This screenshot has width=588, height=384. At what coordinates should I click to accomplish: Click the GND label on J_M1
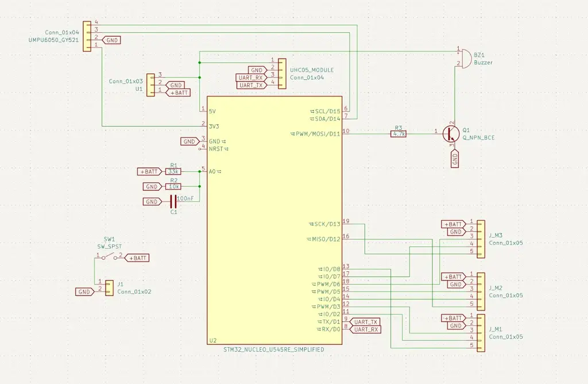coord(457,325)
